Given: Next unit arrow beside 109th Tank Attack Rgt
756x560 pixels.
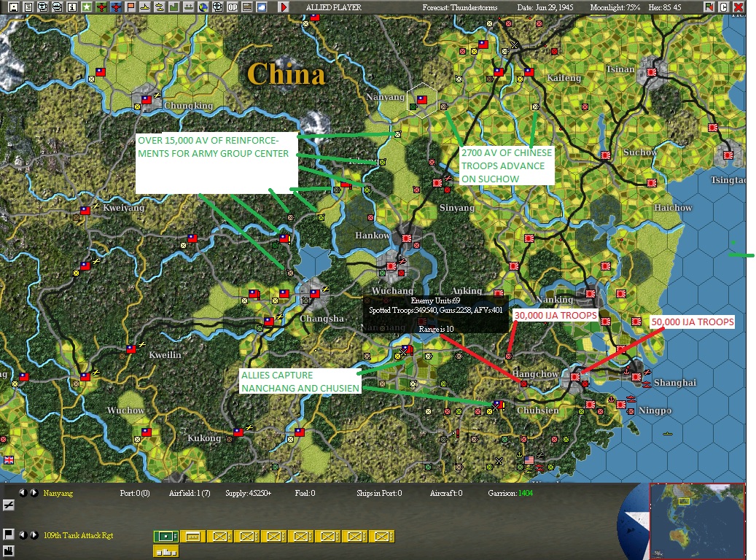Looking at the screenshot, I should 34,535.
